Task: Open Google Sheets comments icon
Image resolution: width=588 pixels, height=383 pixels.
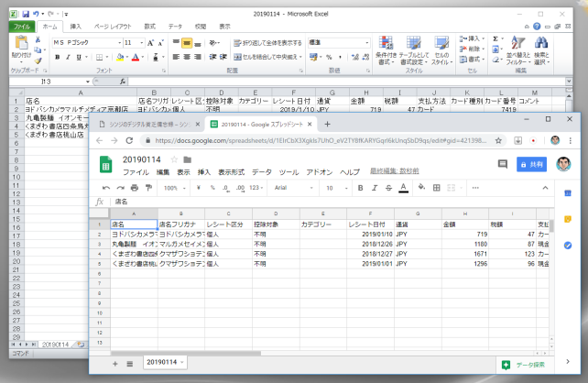Action: click(503, 164)
